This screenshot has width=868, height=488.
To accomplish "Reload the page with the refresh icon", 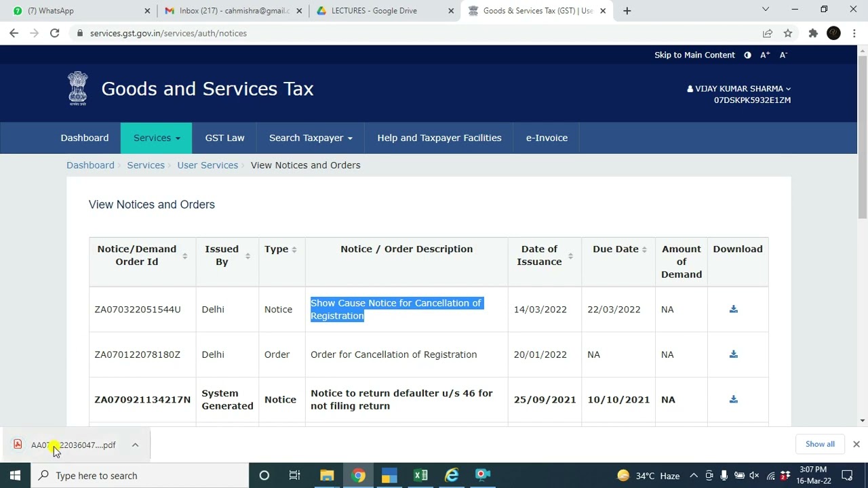I will point(54,33).
